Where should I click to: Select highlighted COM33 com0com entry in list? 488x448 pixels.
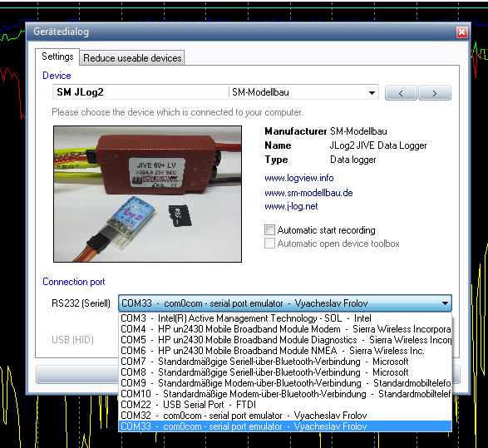click(285, 426)
